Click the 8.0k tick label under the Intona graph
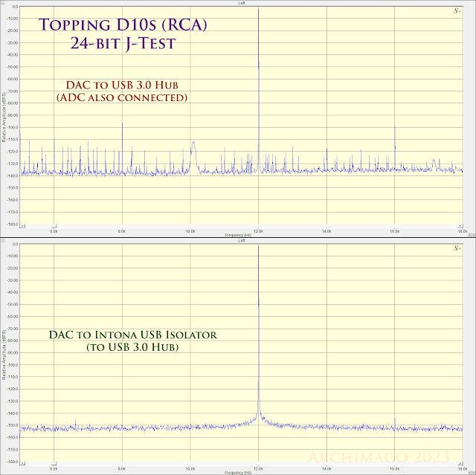Screen dimensions: 476x475 122,469
